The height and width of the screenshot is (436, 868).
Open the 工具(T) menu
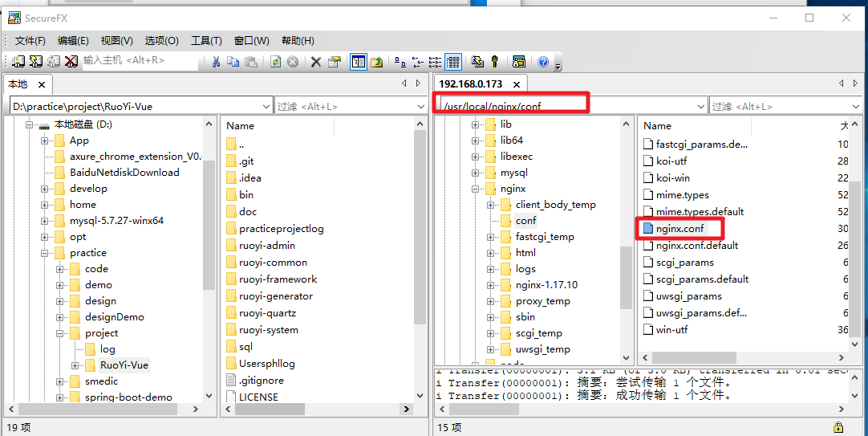pos(206,40)
